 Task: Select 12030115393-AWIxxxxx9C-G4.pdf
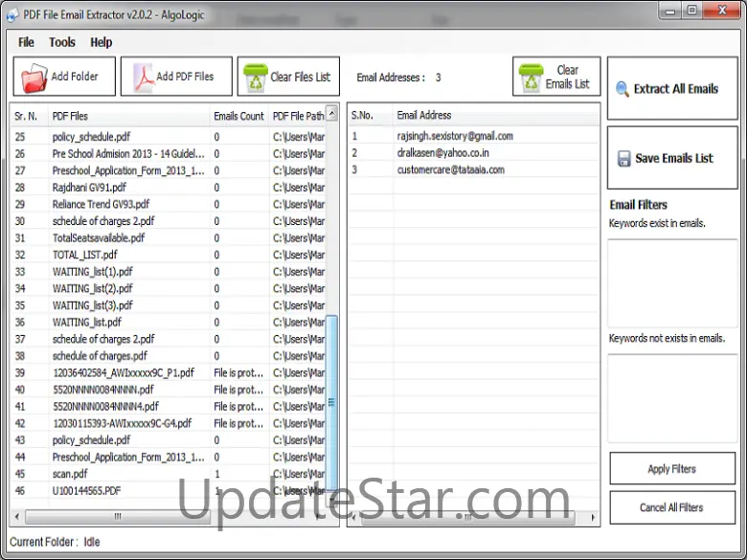170,423
